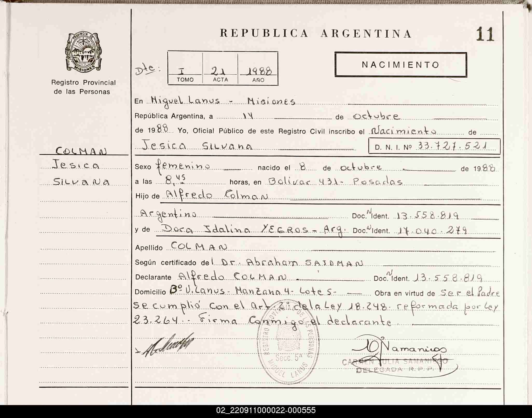This screenshot has height=418, width=532.
Task: Click the Declarante name "Alfredo COLMAN"
Action: (x=233, y=277)
